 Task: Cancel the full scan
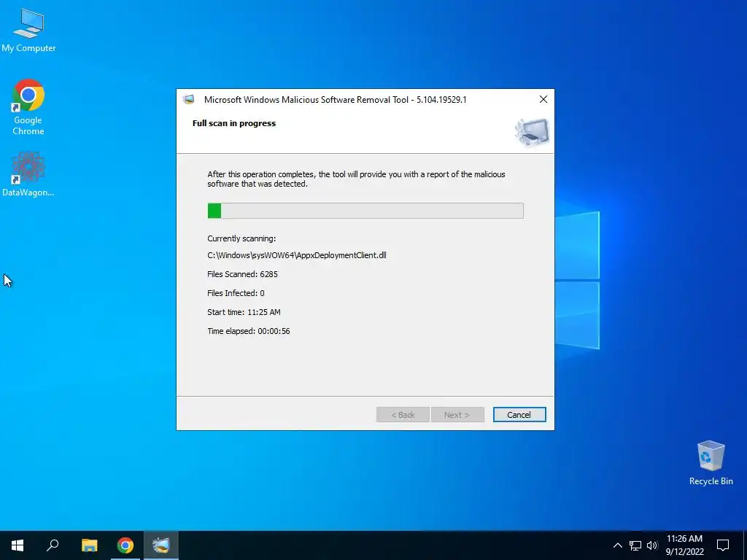point(519,415)
